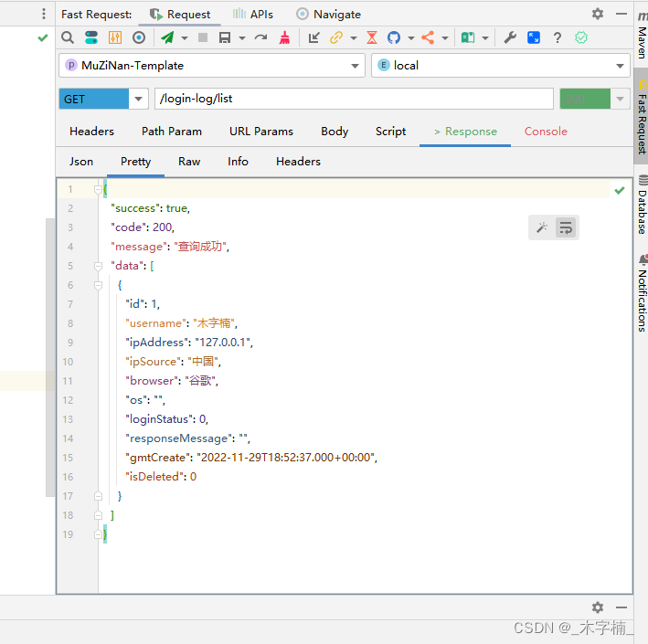Clear with the red broom icon
The image size is (648, 644).
coord(284,37)
